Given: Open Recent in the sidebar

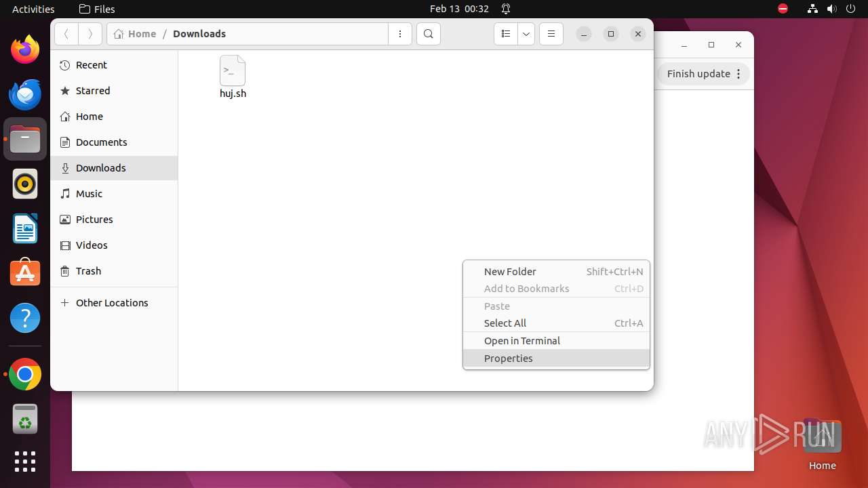Looking at the screenshot, I should [114, 65].
